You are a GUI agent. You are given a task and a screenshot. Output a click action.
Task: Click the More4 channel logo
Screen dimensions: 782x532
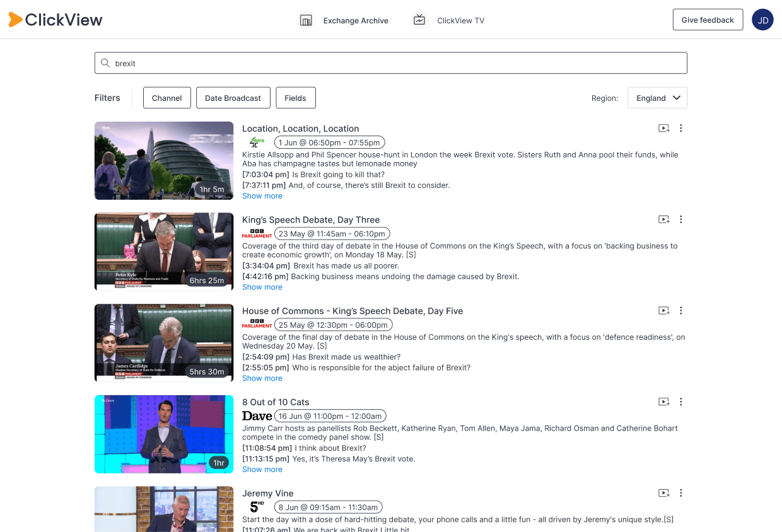[257, 142]
